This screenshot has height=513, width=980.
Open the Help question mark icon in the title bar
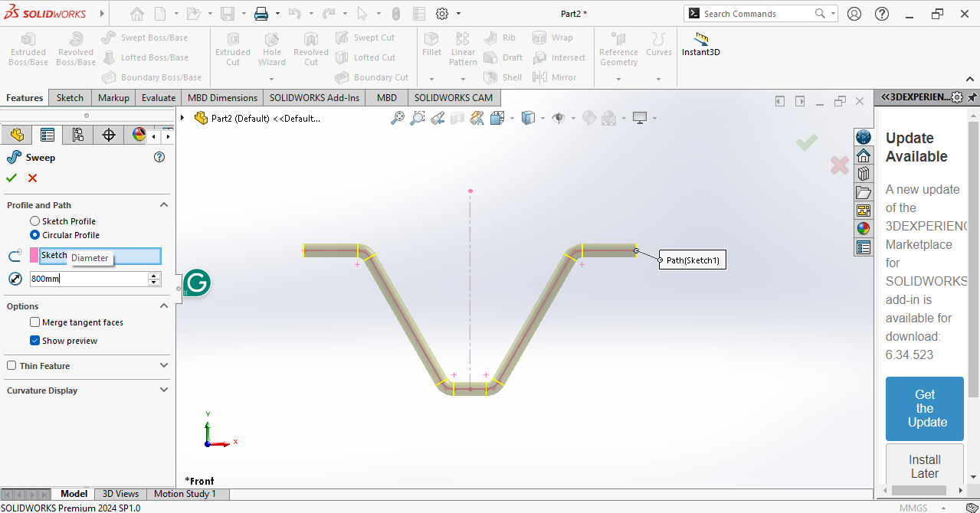[883, 14]
